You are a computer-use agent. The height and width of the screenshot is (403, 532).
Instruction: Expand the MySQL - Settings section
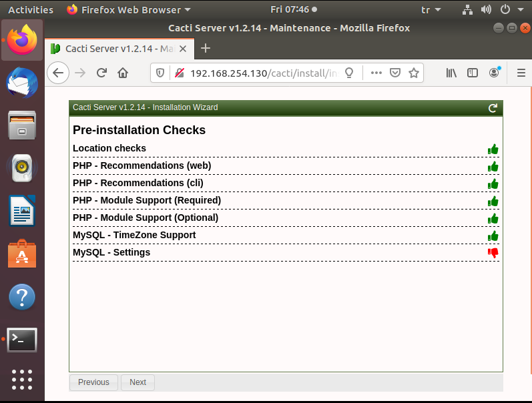[286, 252]
